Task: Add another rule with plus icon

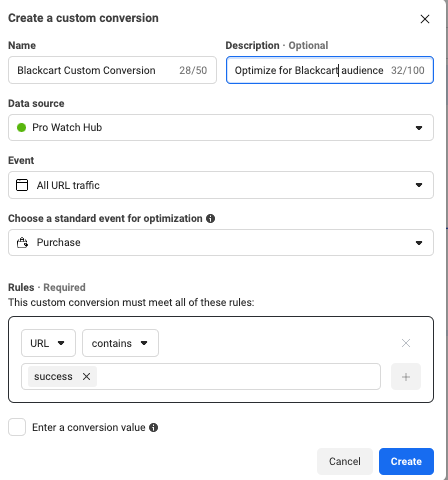Action: click(x=406, y=377)
